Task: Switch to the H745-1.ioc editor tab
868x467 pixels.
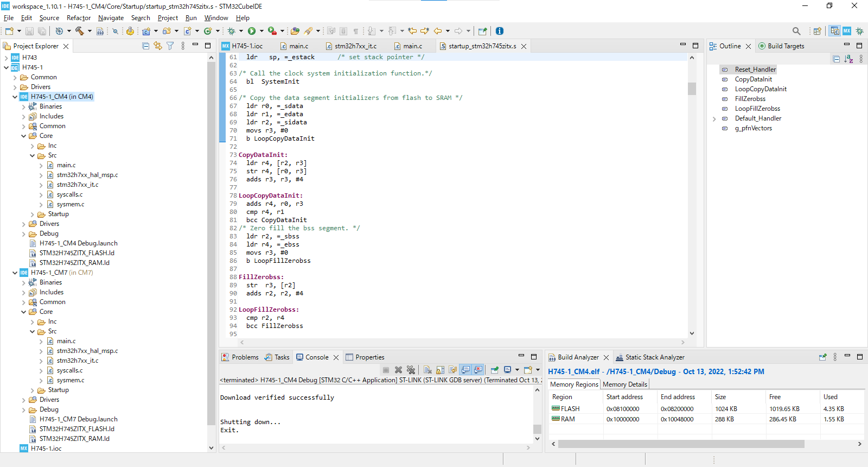Action: tap(247, 46)
